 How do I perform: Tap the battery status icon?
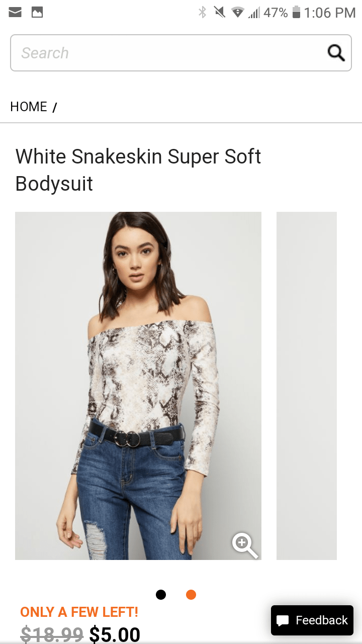[296, 12]
